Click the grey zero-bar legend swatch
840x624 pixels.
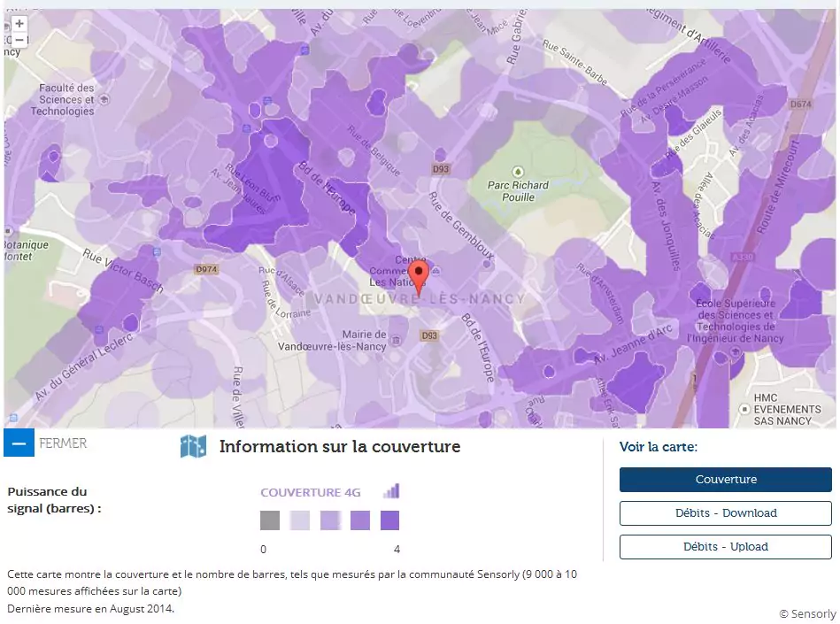click(x=270, y=520)
